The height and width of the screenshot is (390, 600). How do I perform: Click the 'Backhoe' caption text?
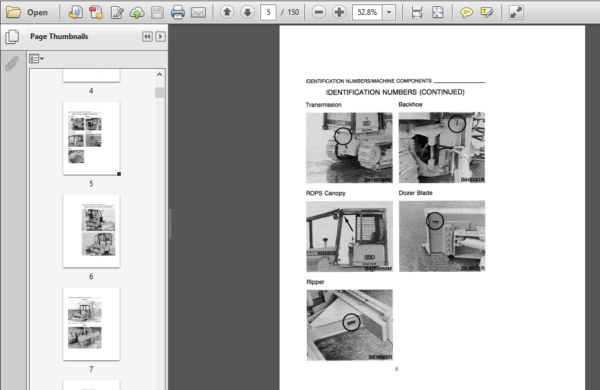tap(410, 104)
